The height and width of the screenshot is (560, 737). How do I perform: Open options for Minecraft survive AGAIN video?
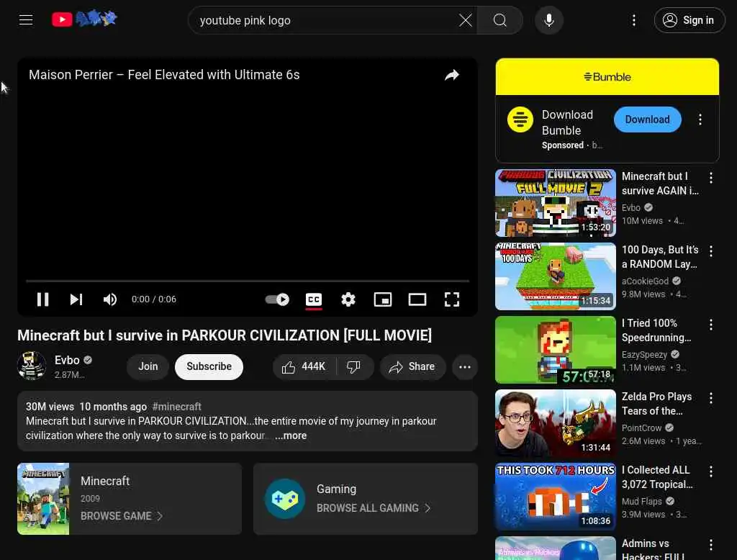pos(711,178)
